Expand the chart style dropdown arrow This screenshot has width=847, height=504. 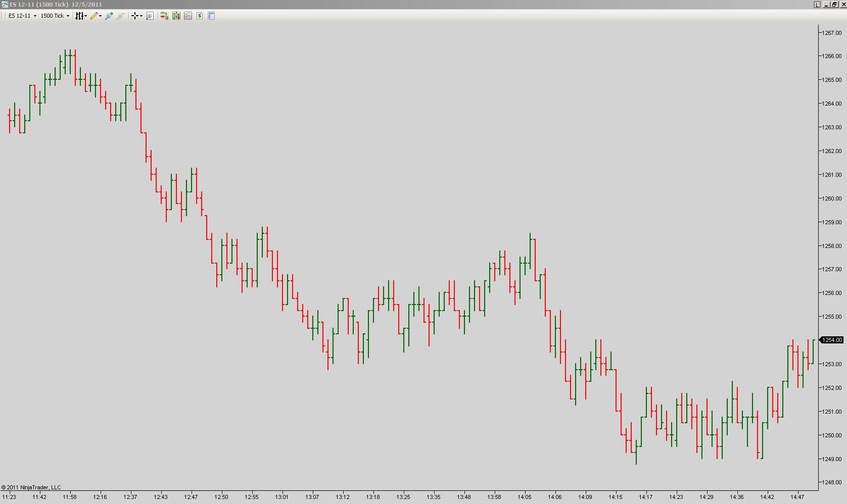tap(86, 16)
